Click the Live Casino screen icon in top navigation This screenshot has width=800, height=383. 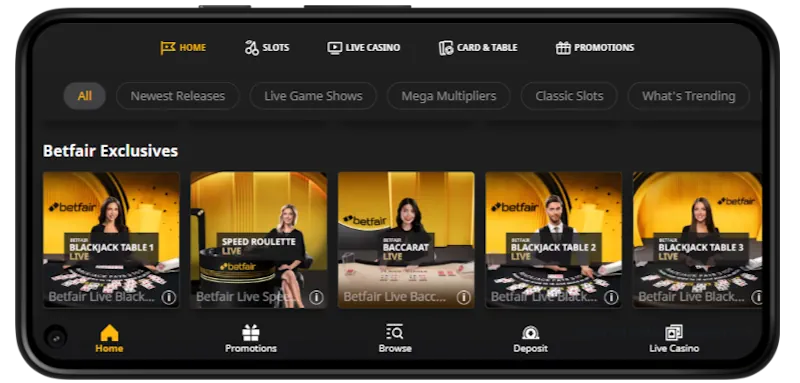[334, 48]
